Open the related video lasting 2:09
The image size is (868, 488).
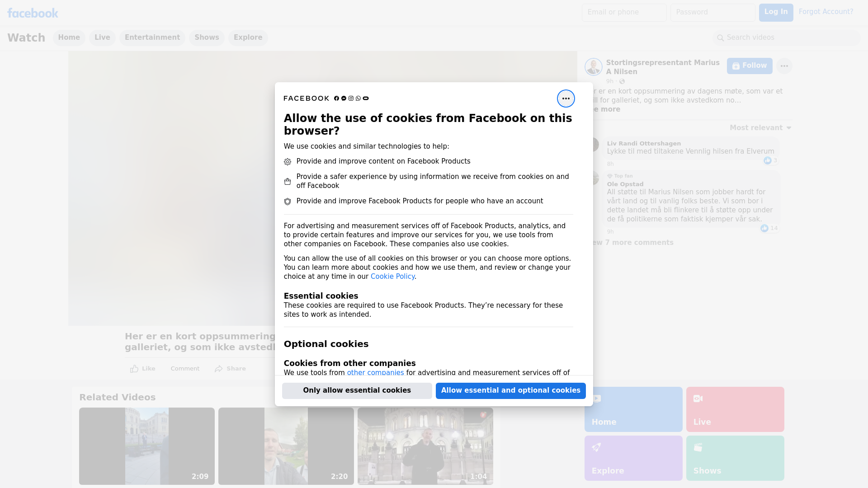[147, 446]
